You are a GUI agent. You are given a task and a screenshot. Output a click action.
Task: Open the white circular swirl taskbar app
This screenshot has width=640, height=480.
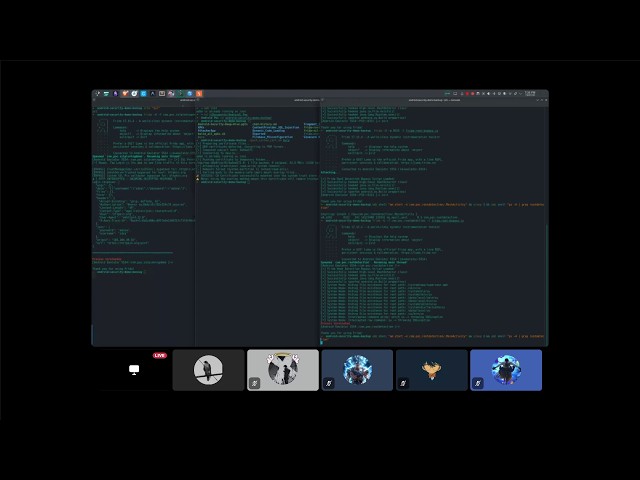134,93
